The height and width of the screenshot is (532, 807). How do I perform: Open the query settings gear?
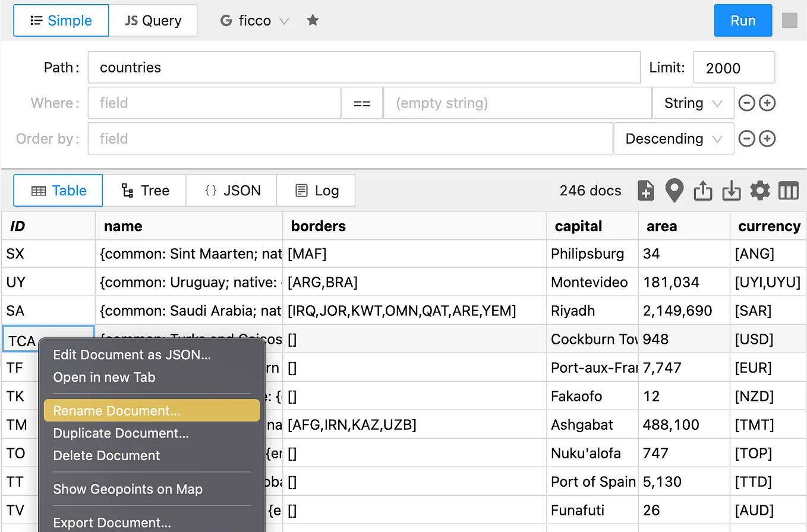point(760,191)
